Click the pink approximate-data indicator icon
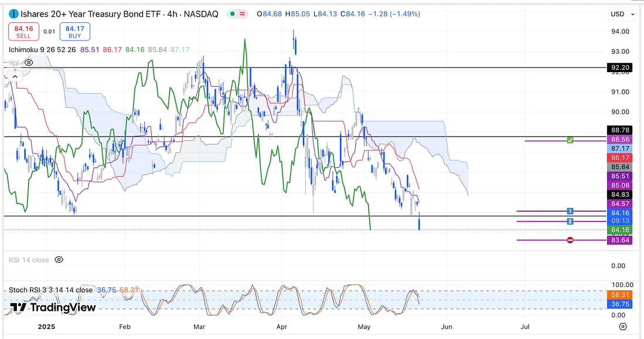Screen dimensions: 644x339 [x=242, y=14]
